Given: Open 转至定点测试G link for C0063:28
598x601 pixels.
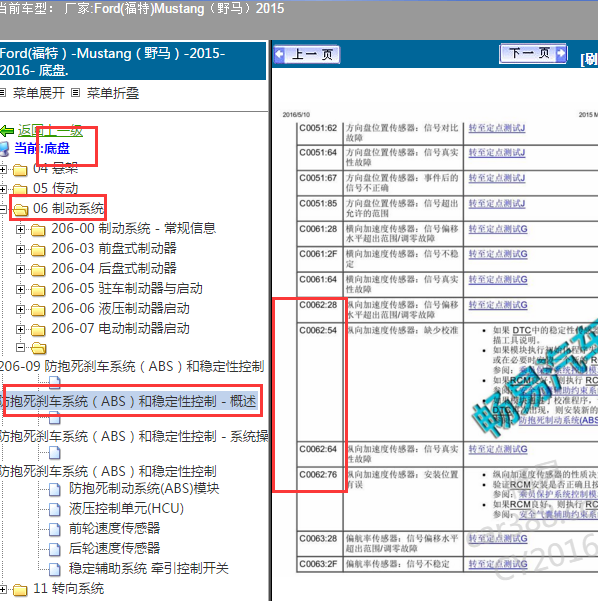Looking at the screenshot, I should (x=498, y=539).
